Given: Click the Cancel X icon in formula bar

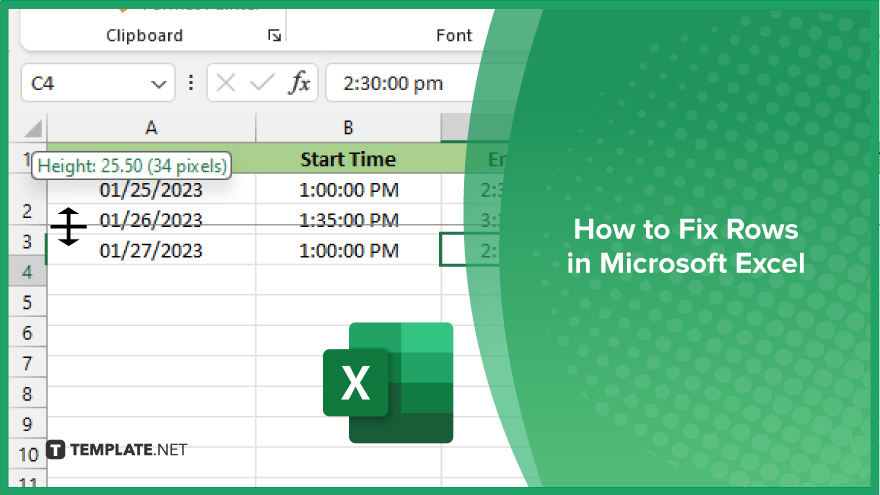Looking at the screenshot, I should 226,84.
